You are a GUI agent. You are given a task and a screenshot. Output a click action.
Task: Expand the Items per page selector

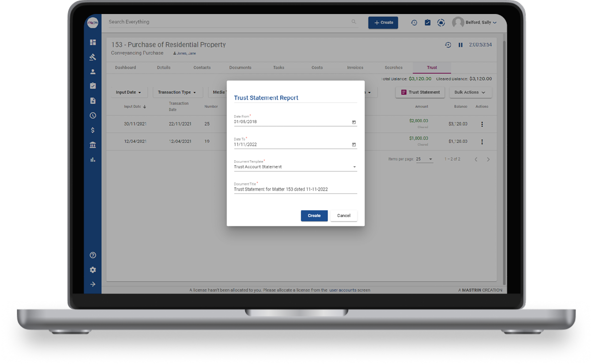pyautogui.click(x=425, y=159)
